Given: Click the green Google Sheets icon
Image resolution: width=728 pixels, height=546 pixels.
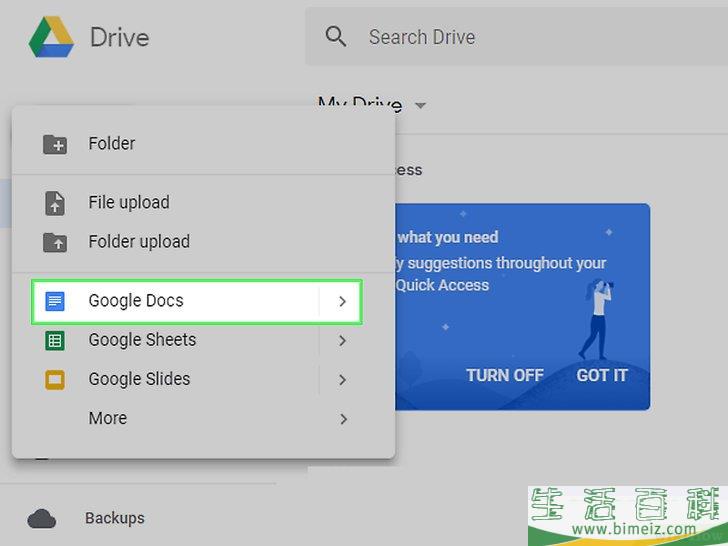Looking at the screenshot, I should (x=55, y=341).
